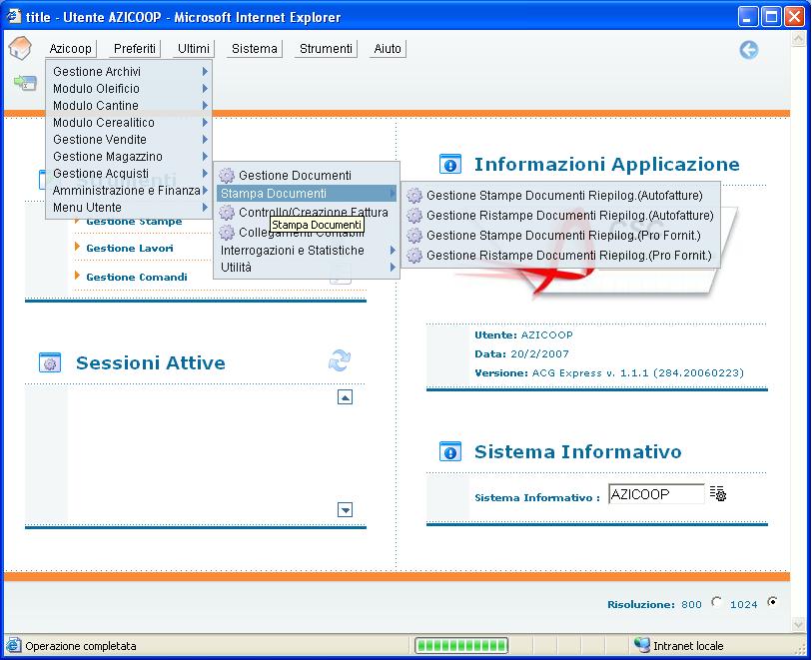
Task: Click the Sessioni Attive gear window icon
Action: point(50,362)
